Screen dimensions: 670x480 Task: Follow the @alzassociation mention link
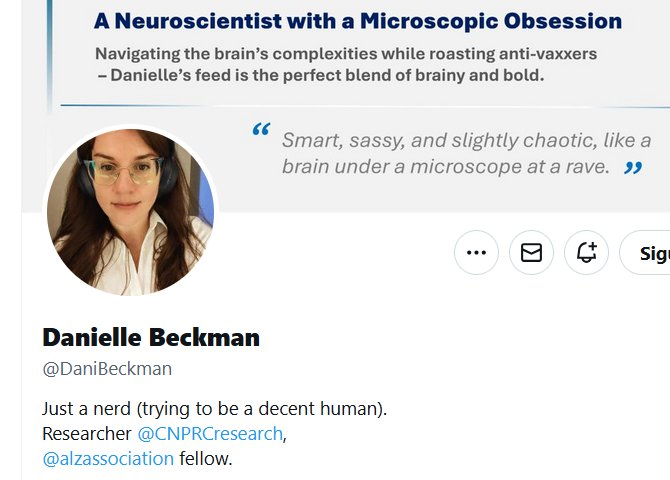pos(108,459)
